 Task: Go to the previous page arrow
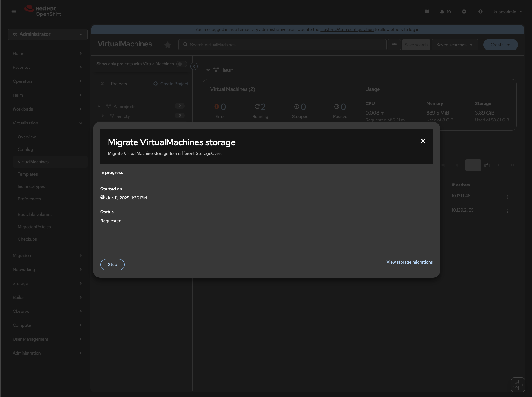[457, 165]
